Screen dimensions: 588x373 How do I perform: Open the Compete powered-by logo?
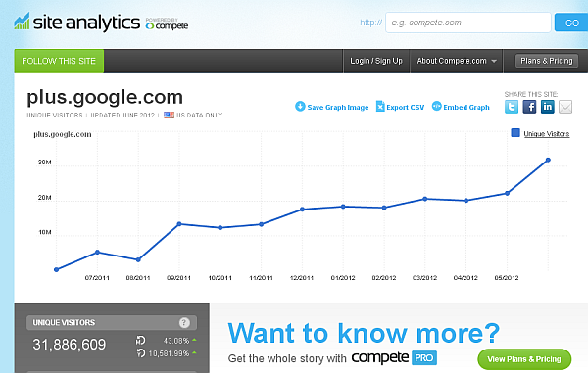click(x=167, y=23)
